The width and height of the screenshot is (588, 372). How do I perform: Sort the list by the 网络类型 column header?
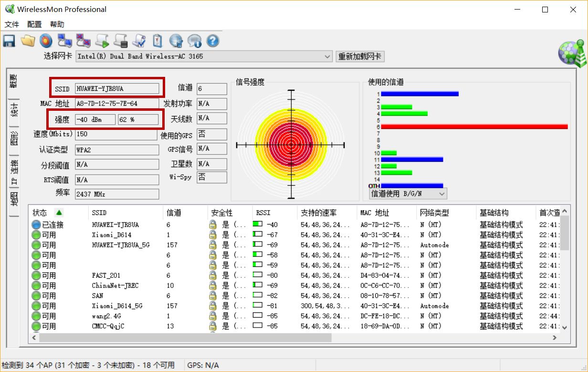click(x=446, y=213)
